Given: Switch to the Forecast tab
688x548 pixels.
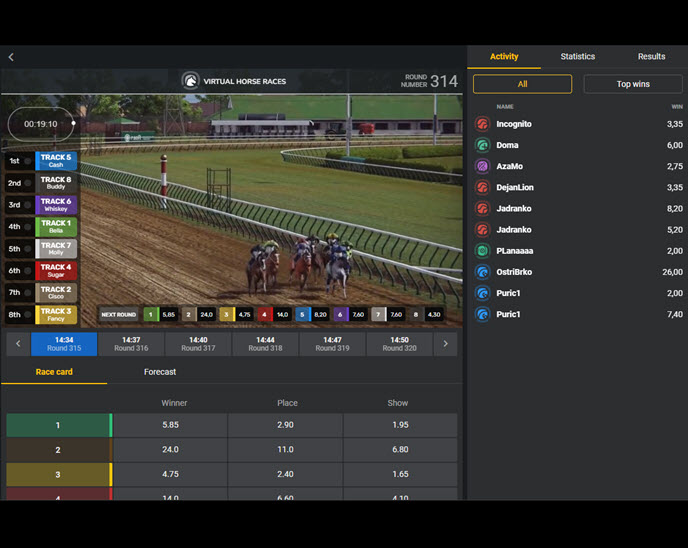Looking at the screenshot, I should pyautogui.click(x=160, y=372).
